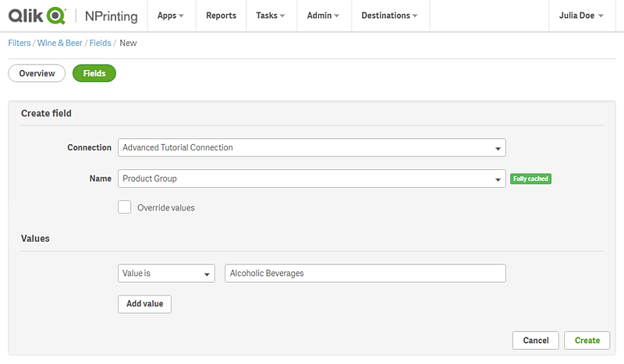Open the Julia Doe user menu

(x=581, y=16)
